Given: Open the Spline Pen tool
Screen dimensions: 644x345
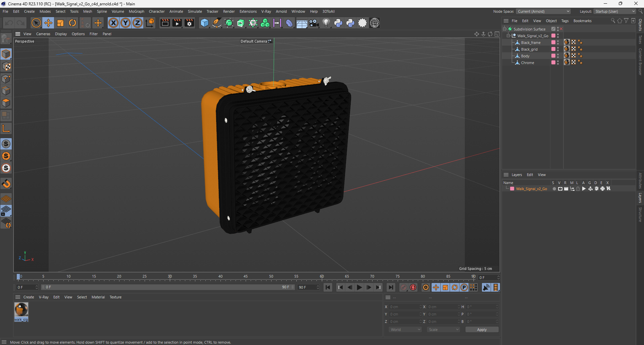Looking at the screenshot, I should (x=217, y=23).
